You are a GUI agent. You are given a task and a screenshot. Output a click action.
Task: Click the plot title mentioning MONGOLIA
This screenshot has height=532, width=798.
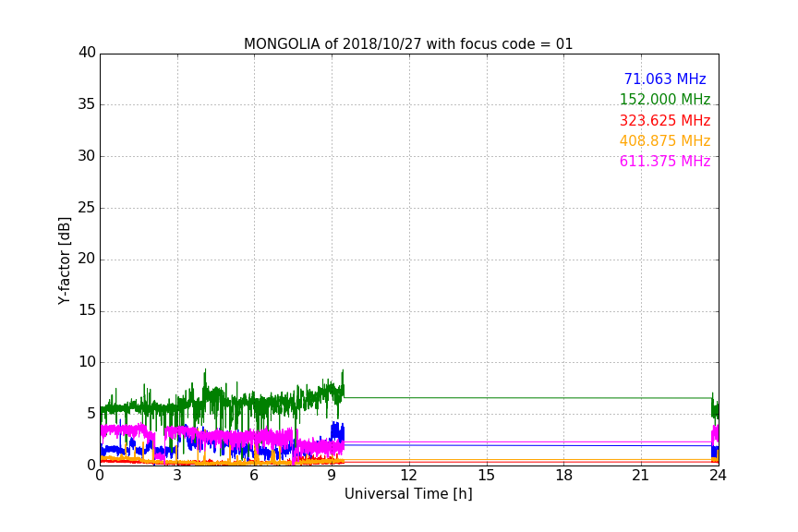[x=408, y=44]
